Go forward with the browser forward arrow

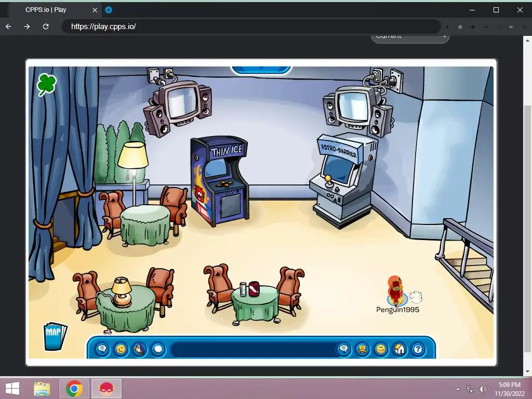point(27,26)
